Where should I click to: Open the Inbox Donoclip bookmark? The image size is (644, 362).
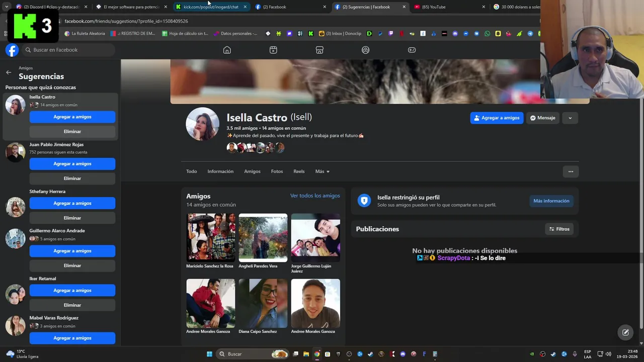click(340, 34)
